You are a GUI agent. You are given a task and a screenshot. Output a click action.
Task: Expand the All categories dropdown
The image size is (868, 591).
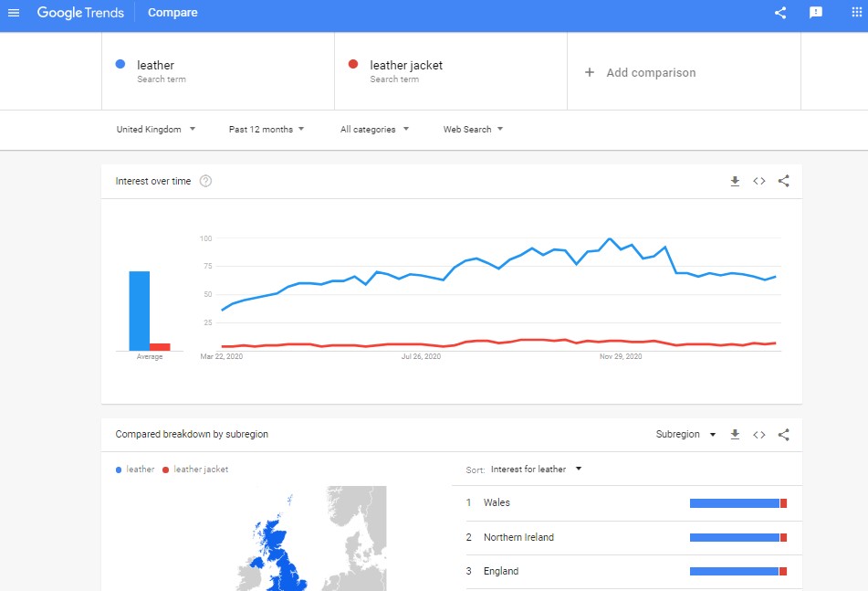click(374, 130)
